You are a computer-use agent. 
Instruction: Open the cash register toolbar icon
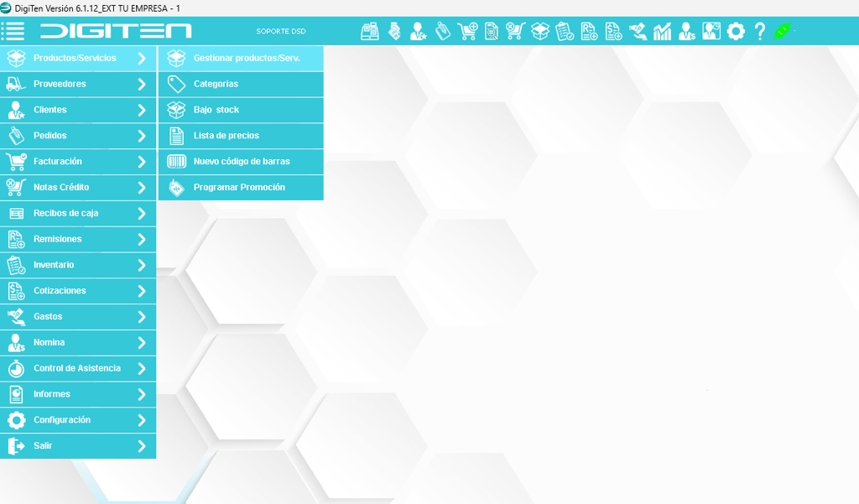370,31
